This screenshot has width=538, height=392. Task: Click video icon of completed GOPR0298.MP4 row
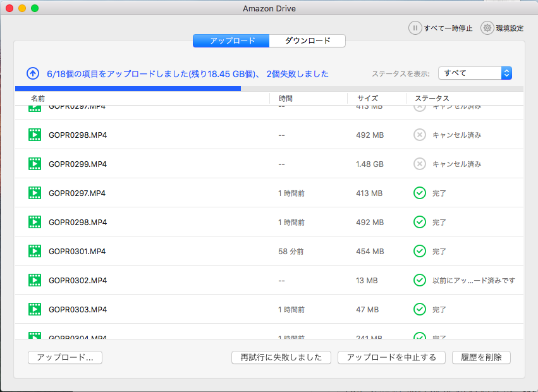point(35,222)
